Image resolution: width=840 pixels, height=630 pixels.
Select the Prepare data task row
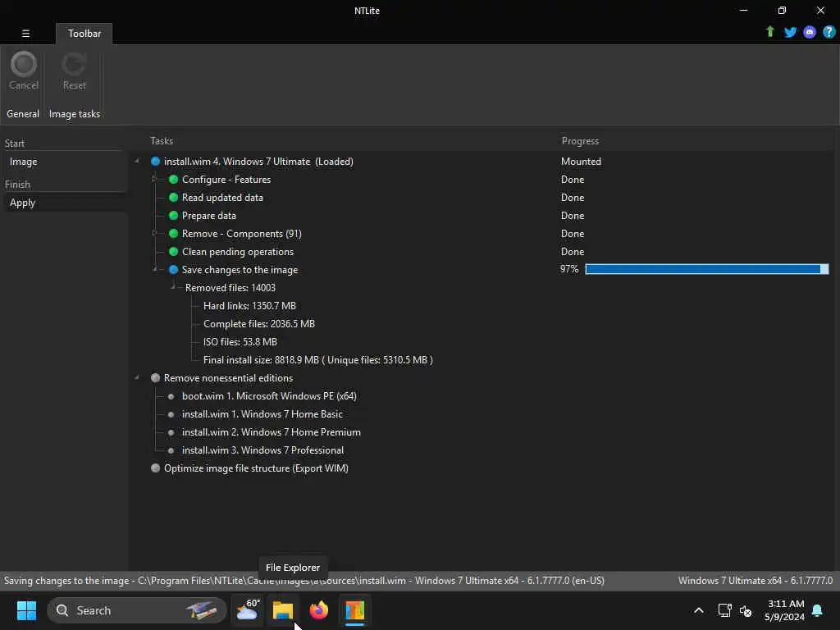[x=209, y=216]
